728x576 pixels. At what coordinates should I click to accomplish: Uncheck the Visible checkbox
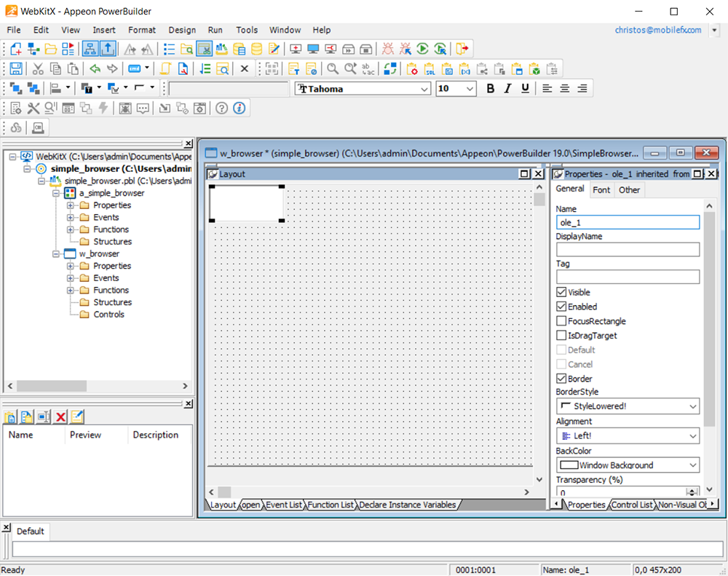[x=561, y=292]
